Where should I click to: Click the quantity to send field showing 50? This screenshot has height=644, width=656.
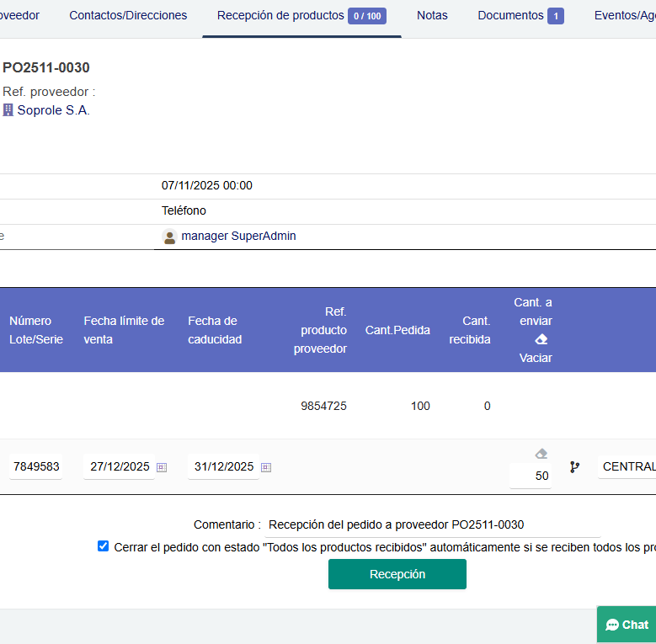[x=531, y=476]
